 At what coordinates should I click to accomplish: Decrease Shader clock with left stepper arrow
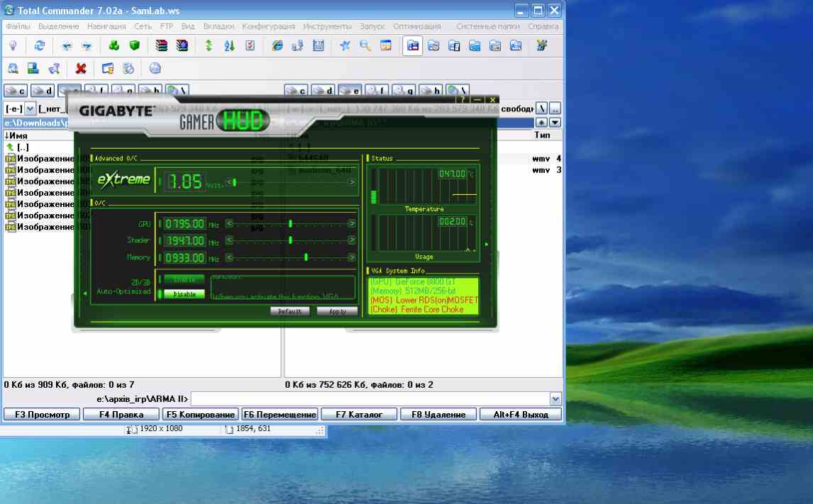pos(229,240)
